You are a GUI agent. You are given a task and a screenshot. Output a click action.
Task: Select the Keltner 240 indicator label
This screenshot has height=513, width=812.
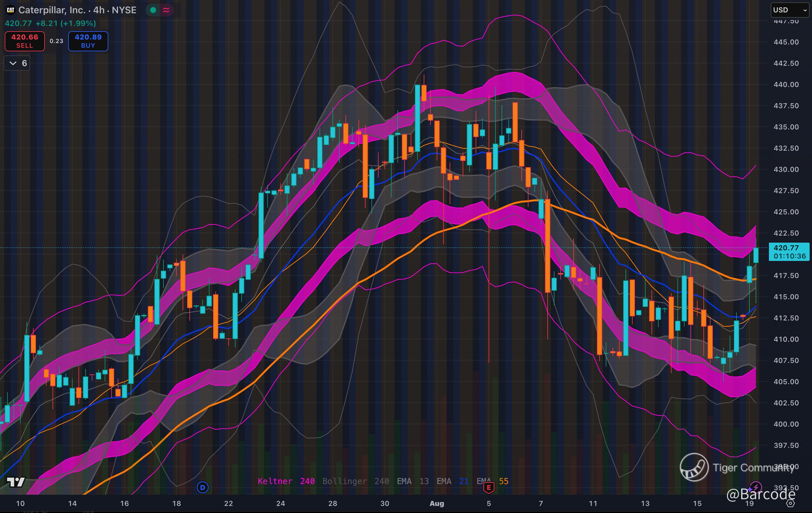point(286,481)
